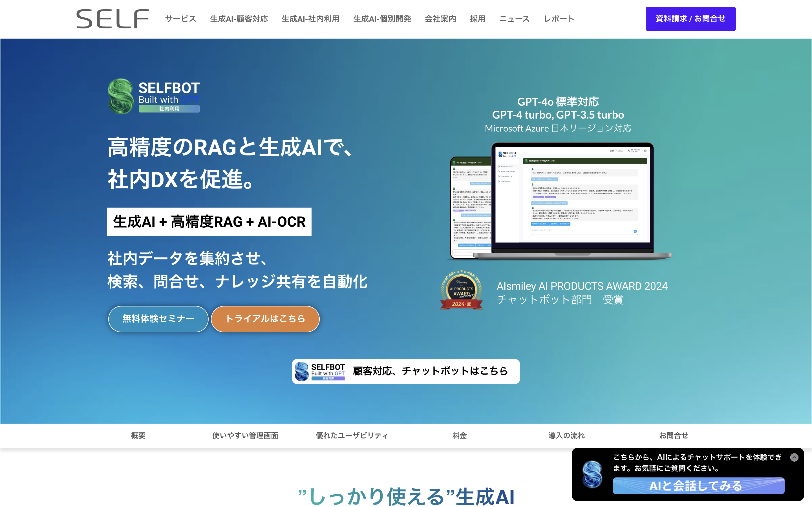Jump to 使いやすい管理画面 section tab
The image size is (812, 507).
[245, 435]
